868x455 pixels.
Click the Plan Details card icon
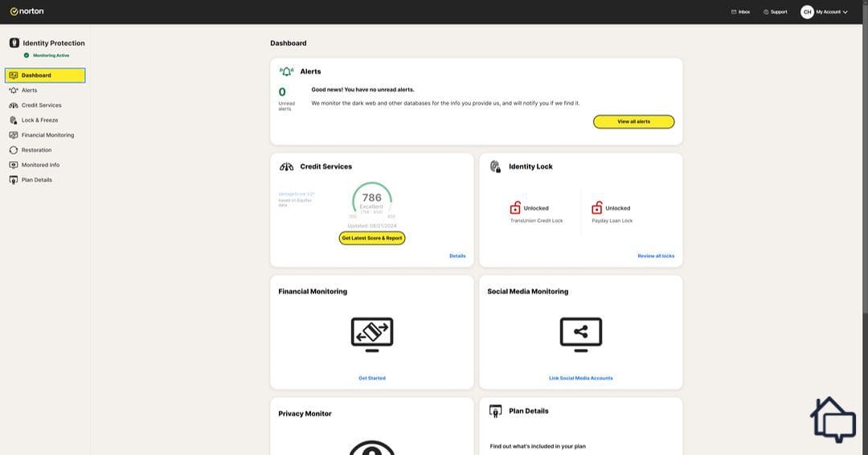[495, 411]
